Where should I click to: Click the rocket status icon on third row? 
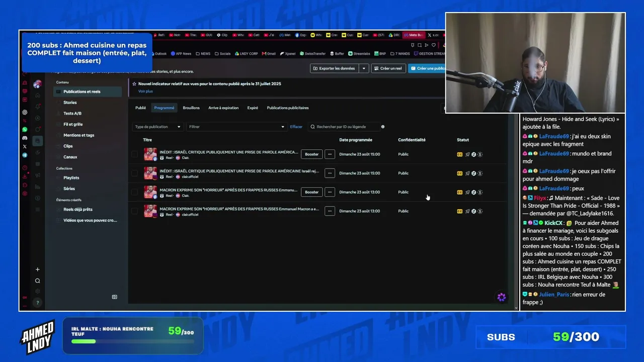click(x=467, y=192)
